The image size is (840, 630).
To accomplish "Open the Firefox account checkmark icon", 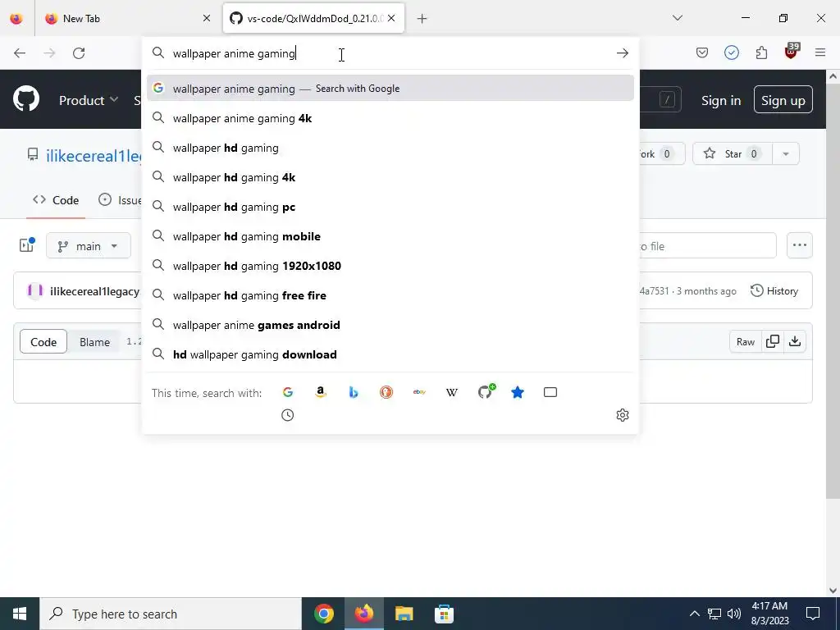I will tap(731, 52).
